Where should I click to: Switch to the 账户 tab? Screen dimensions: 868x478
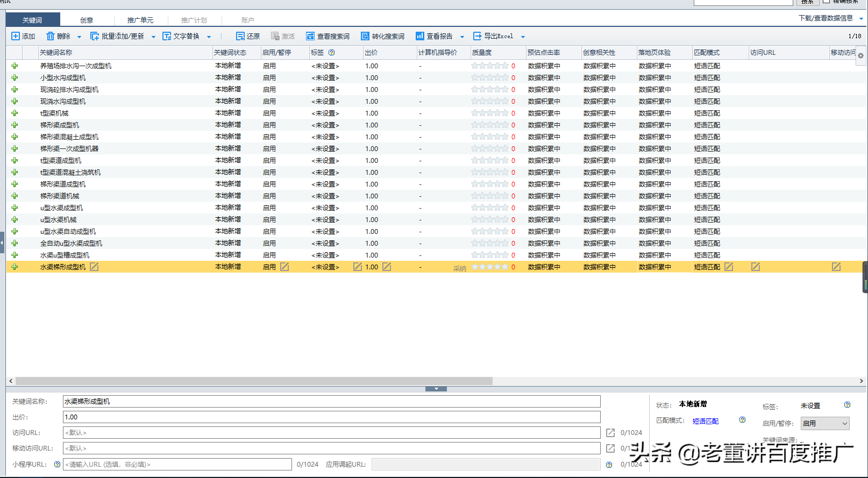coord(247,20)
